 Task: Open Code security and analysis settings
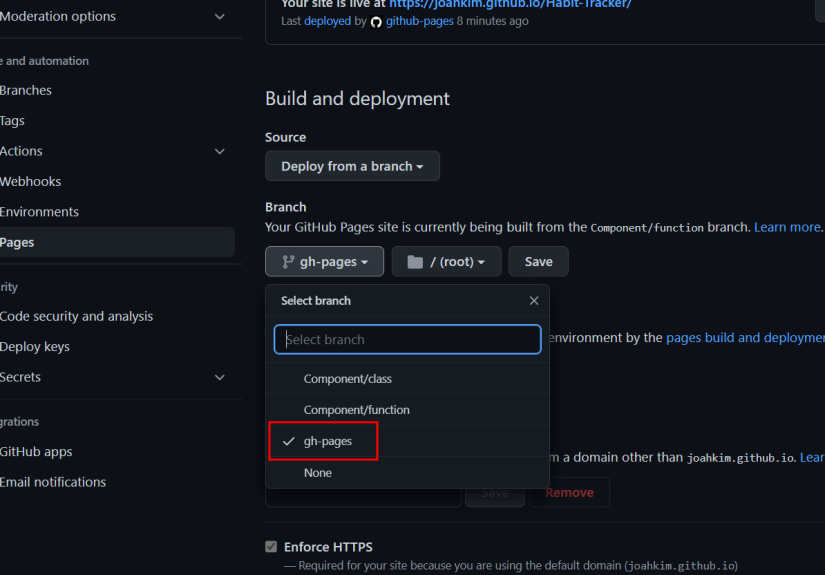[x=76, y=316]
